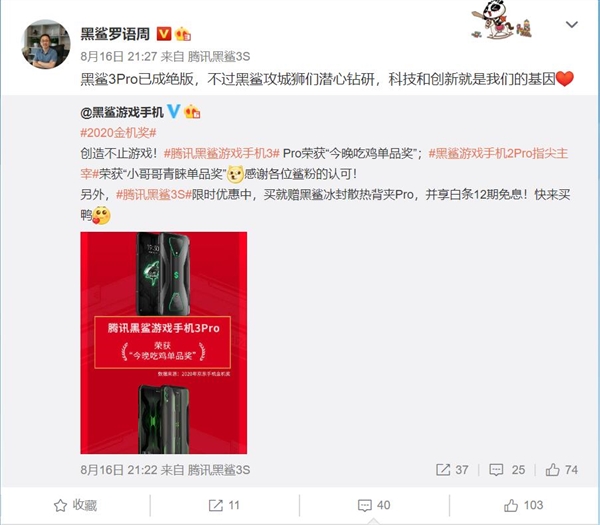Open the #腾讯黑鲨游戏手机3# hashtag
Screen dimensions: 600x525
pos(222,153)
